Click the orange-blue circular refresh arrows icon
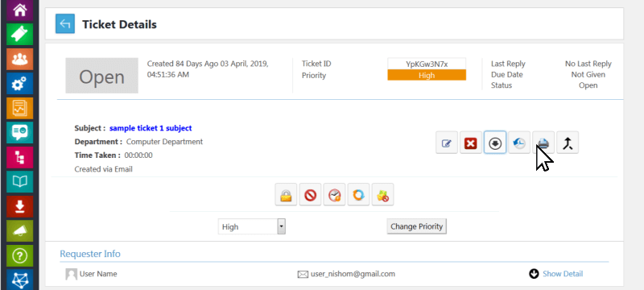 (358, 195)
